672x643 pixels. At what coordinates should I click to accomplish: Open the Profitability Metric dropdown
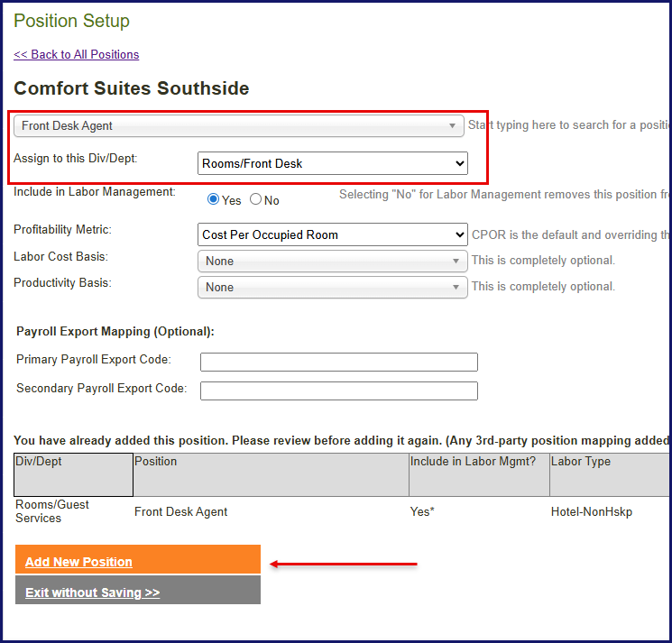[332, 234]
